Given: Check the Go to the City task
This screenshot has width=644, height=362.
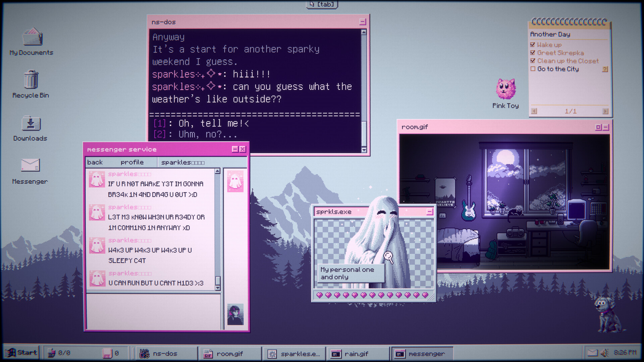Looking at the screenshot, I should point(533,69).
